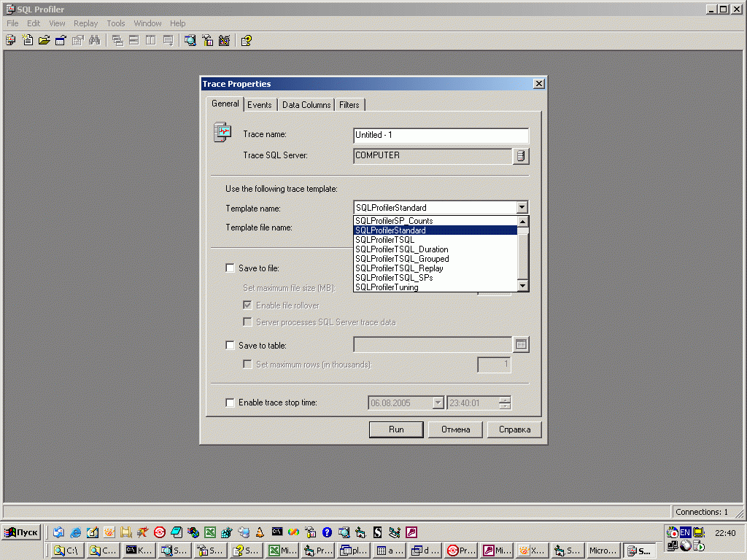Viewport: 747px width, 560px height.
Task: Click the maximum rows value field
Action: pos(494,365)
